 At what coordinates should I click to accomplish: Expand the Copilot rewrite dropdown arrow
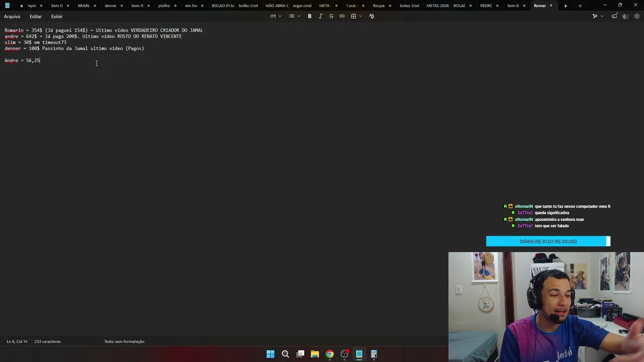(602, 16)
